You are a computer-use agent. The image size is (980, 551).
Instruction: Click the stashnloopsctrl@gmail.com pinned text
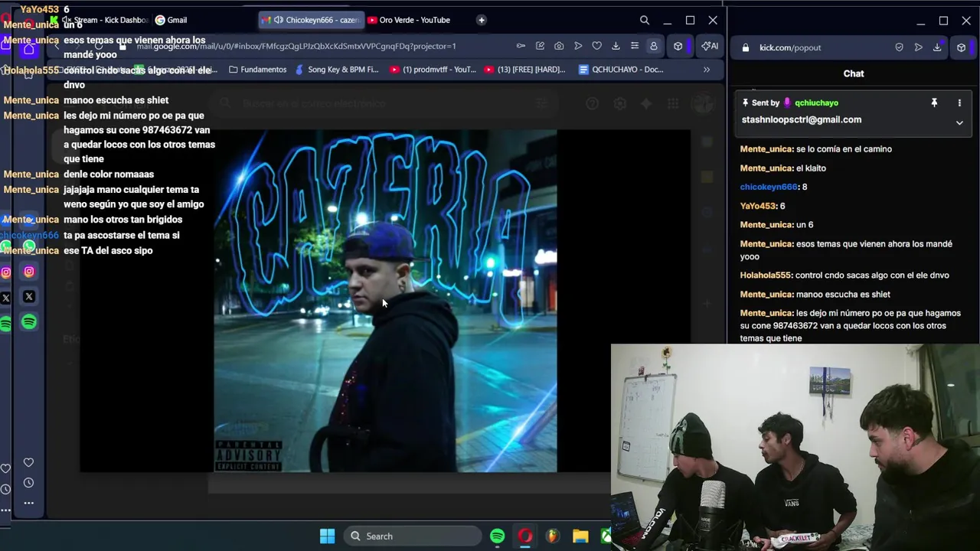pos(801,119)
